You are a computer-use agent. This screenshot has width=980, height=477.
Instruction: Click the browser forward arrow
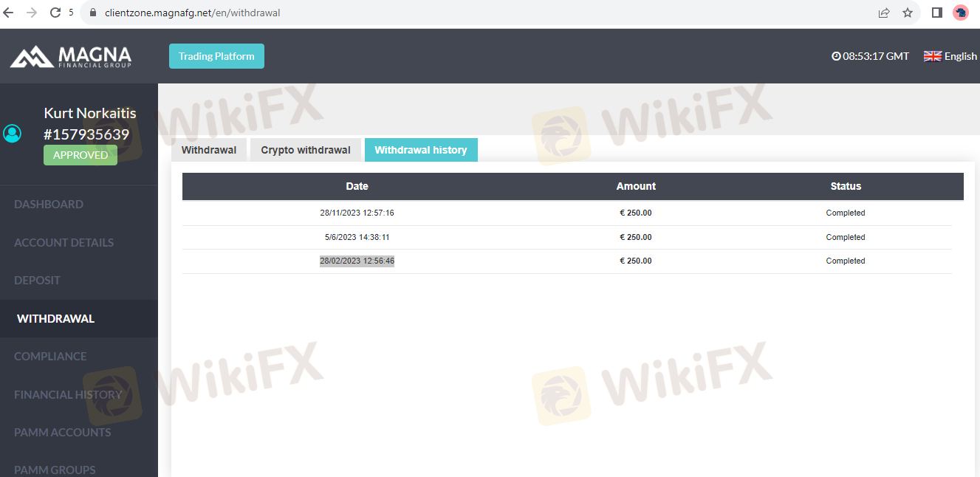pos(32,13)
